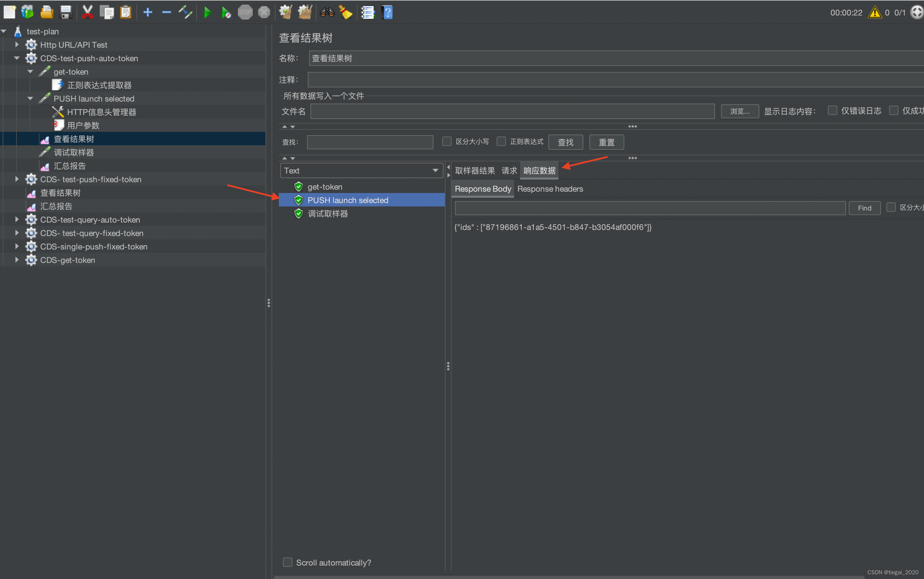This screenshot has height=579, width=924.
Task: Click 查找 button to search results
Action: point(565,142)
